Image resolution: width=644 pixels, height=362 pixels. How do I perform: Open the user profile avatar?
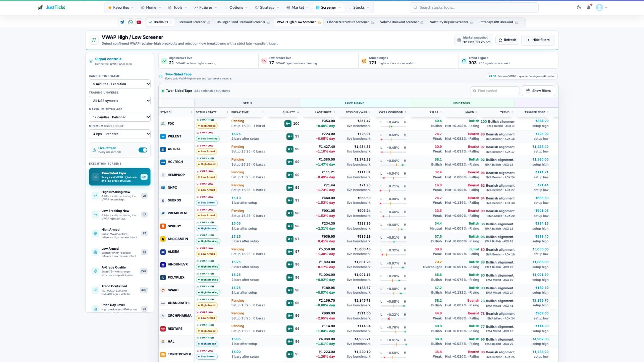tap(599, 7)
